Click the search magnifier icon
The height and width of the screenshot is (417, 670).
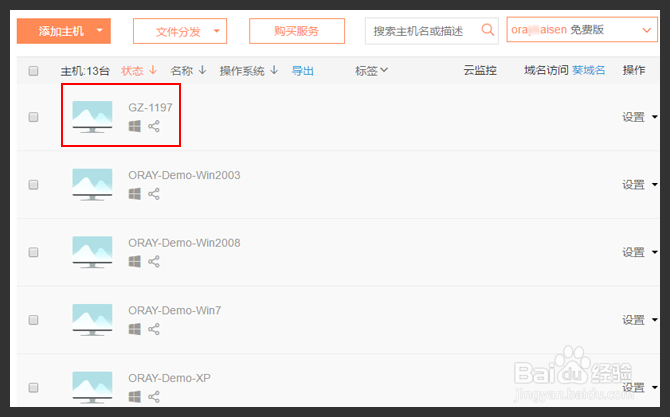point(488,30)
